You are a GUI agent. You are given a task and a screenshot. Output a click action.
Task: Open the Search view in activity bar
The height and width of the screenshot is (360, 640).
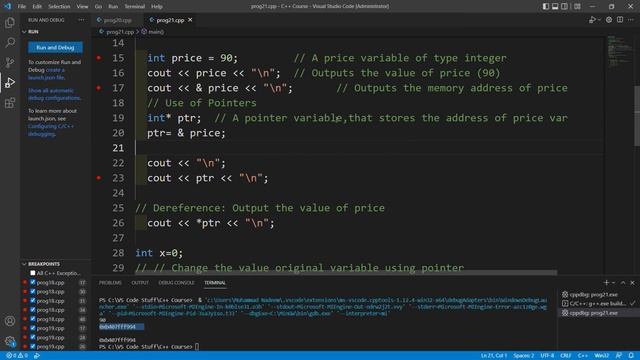tap(10, 42)
